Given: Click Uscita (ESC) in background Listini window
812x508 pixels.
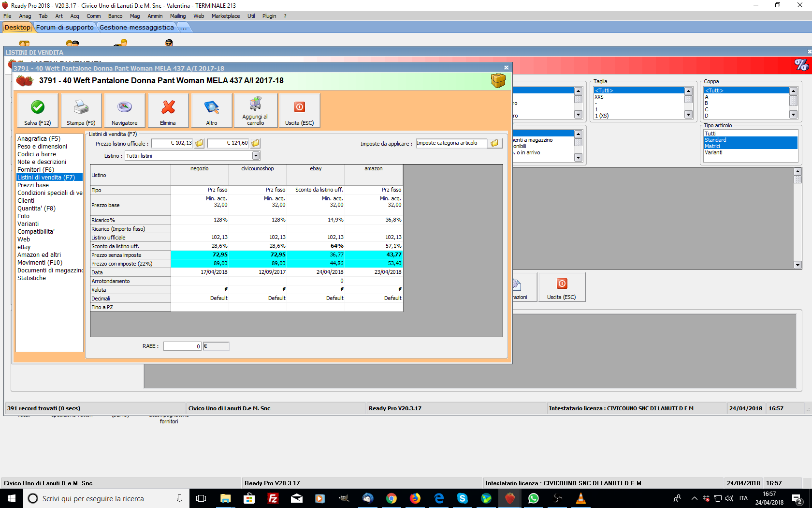Looking at the screenshot, I should (x=562, y=287).
